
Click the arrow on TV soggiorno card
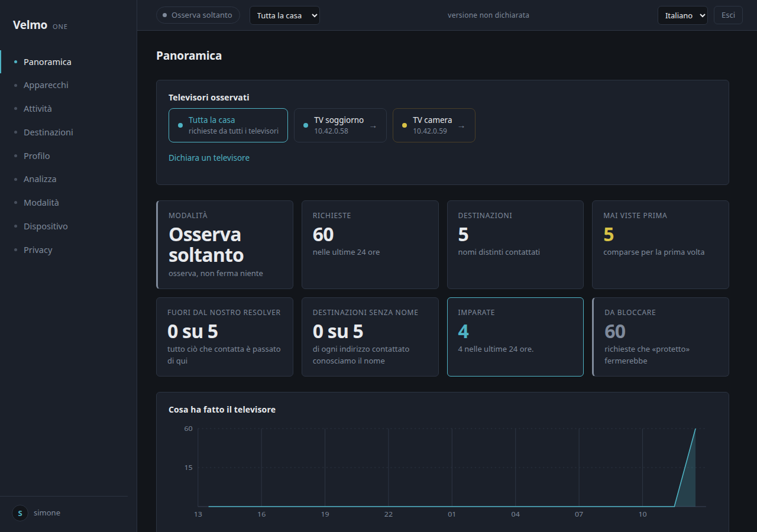click(x=373, y=126)
